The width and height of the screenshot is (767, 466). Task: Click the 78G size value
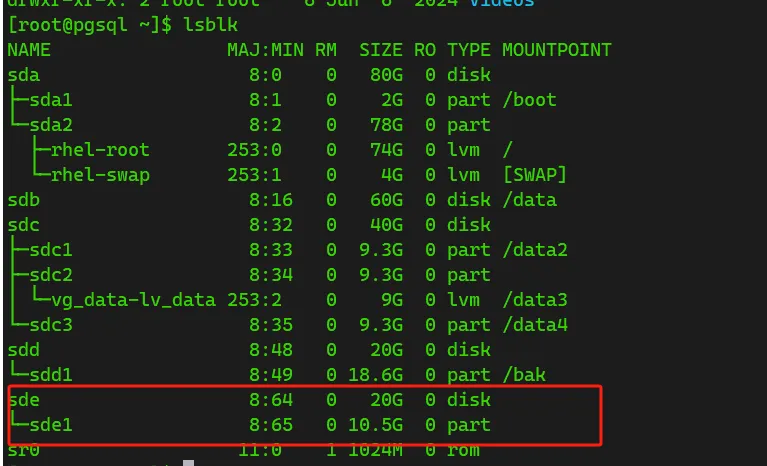[386, 125]
